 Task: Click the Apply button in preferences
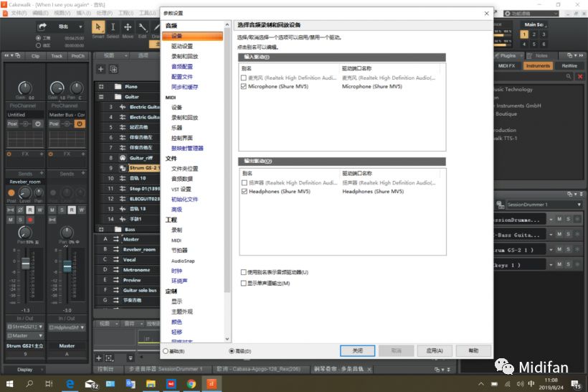pos(435,350)
